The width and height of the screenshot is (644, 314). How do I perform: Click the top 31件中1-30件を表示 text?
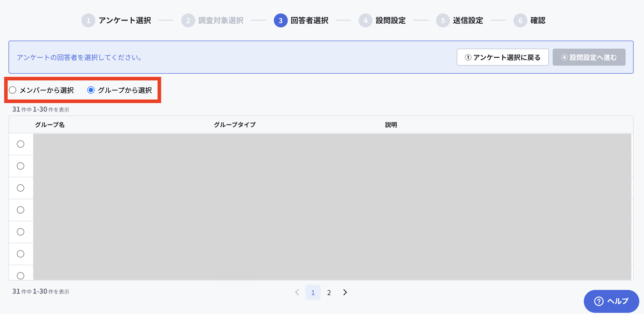coord(41,109)
